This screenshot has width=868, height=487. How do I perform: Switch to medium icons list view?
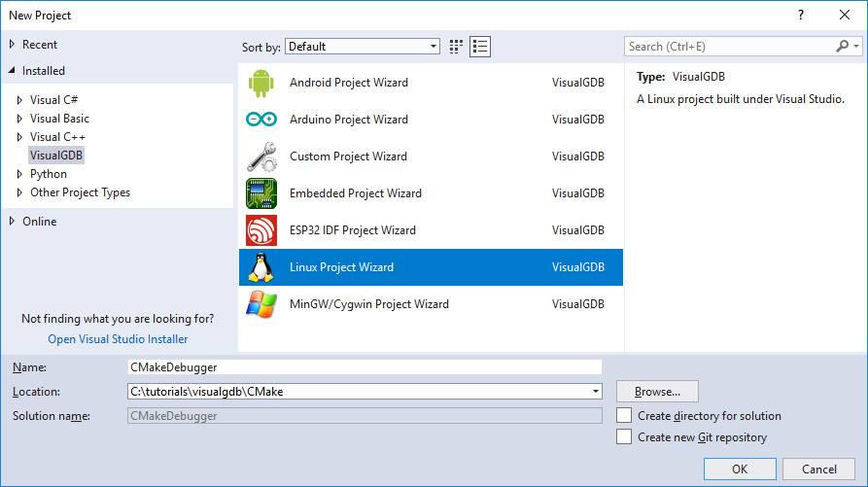point(480,47)
